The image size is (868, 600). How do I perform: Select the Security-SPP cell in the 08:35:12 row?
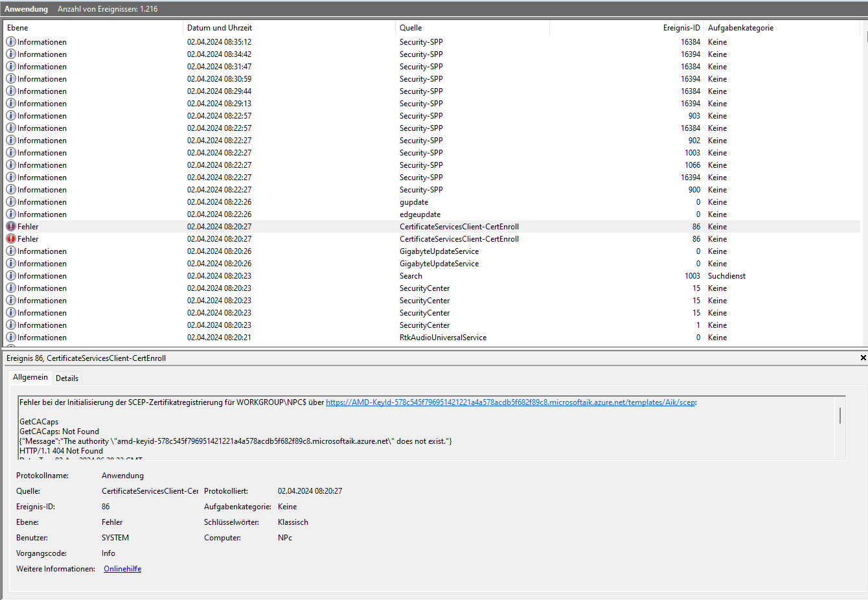pos(421,42)
